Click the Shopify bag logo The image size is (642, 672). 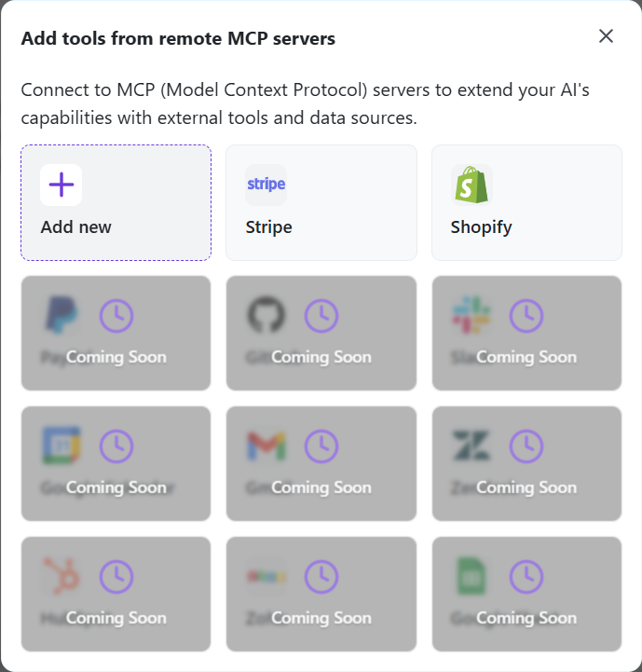(x=471, y=185)
